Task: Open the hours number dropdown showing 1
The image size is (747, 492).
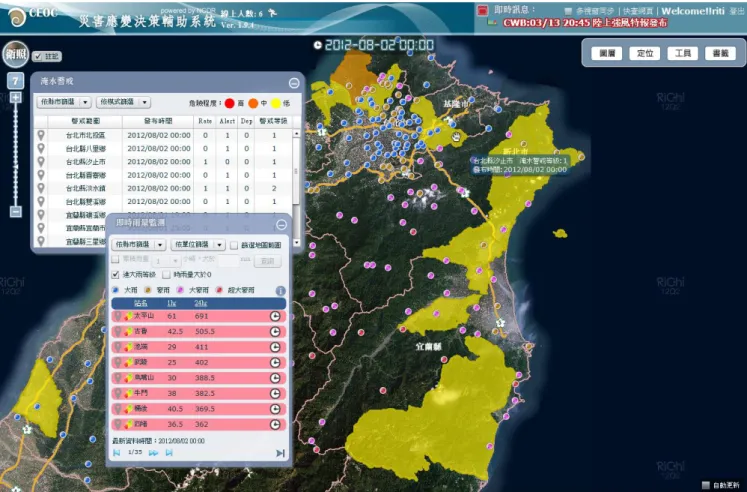Action: [x=166, y=261]
